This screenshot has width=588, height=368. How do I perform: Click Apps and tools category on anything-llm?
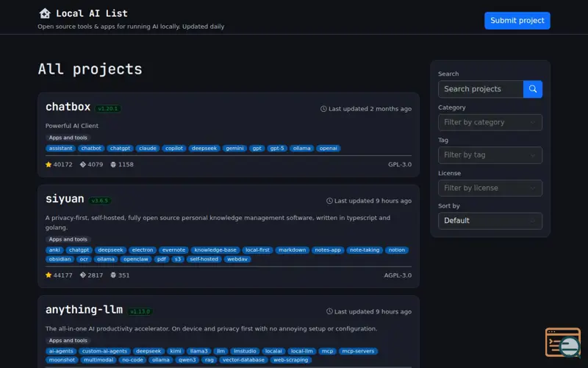pos(68,341)
